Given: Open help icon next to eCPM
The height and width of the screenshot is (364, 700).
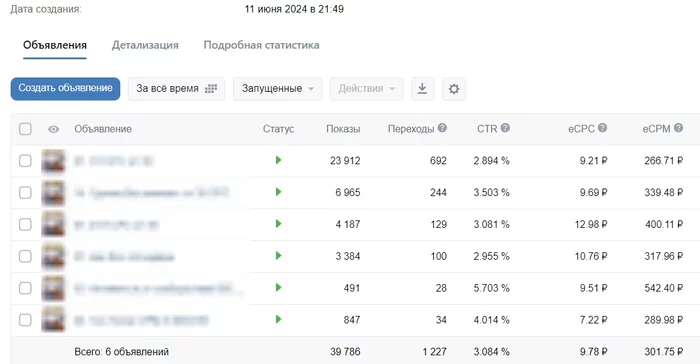Looking at the screenshot, I should pyautogui.click(x=678, y=128).
